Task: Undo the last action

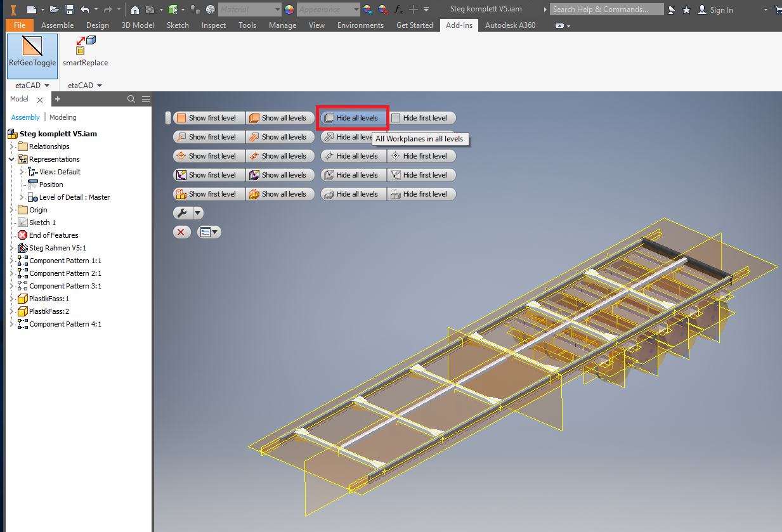Action: coord(85,10)
